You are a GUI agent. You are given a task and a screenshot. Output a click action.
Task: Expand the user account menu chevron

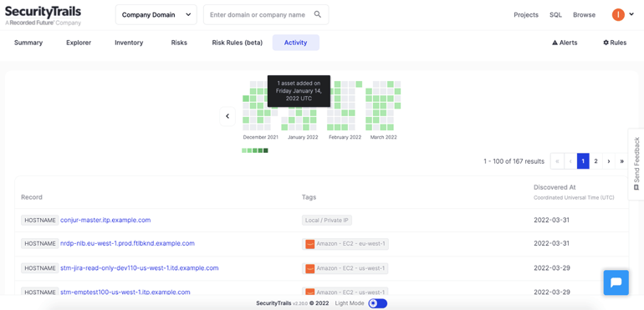(x=631, y=14)
